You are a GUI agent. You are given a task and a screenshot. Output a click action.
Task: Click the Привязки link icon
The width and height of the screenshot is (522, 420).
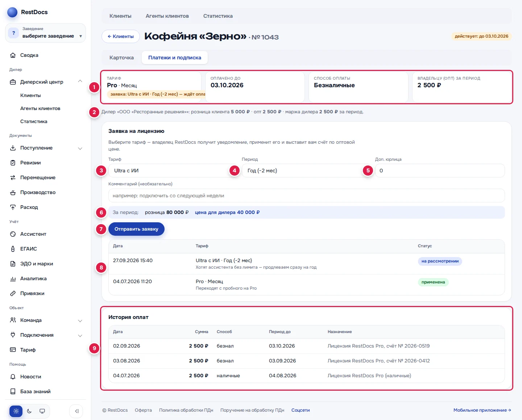tap(13, 294)
